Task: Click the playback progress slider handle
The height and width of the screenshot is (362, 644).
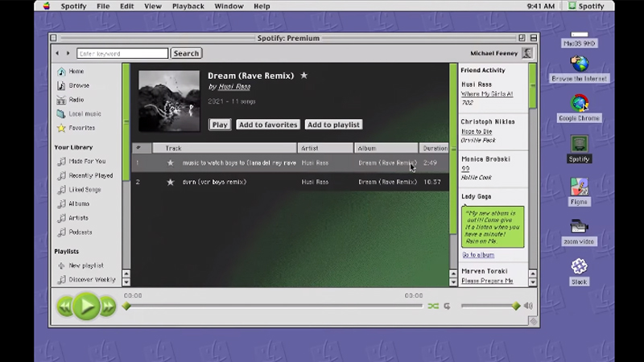Action: tap(126, 306)
